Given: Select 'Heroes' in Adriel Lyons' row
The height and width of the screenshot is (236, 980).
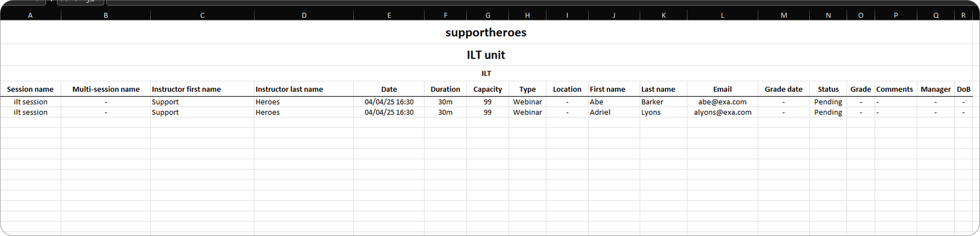Looking at the screenshot, I should (x=304, y=112).
